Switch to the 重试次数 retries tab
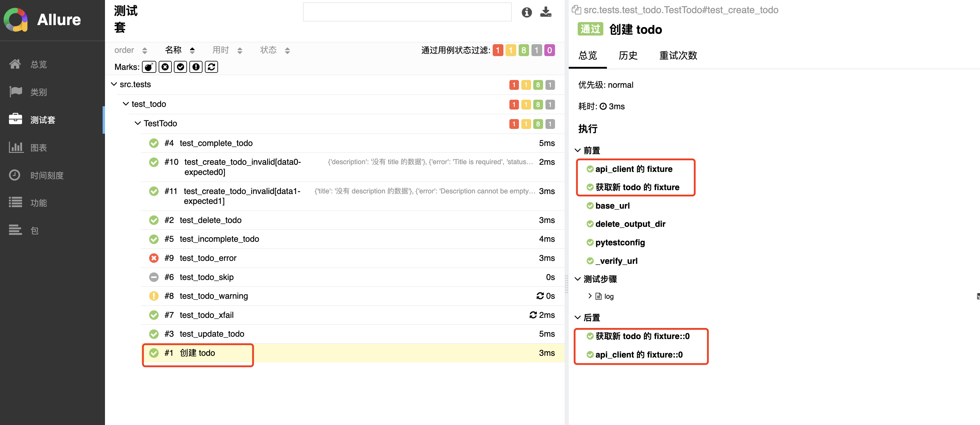Viewport: 980px width, 425px height. (x=678, y=56)
